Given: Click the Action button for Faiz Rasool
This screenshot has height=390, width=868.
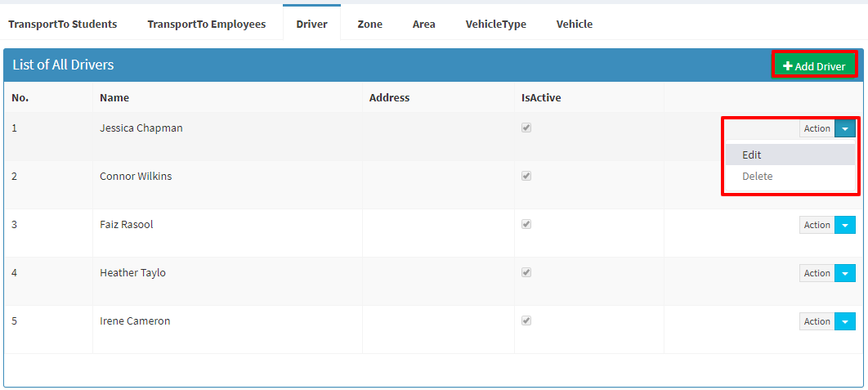Looking at the screenshot, I should (817, 225).
